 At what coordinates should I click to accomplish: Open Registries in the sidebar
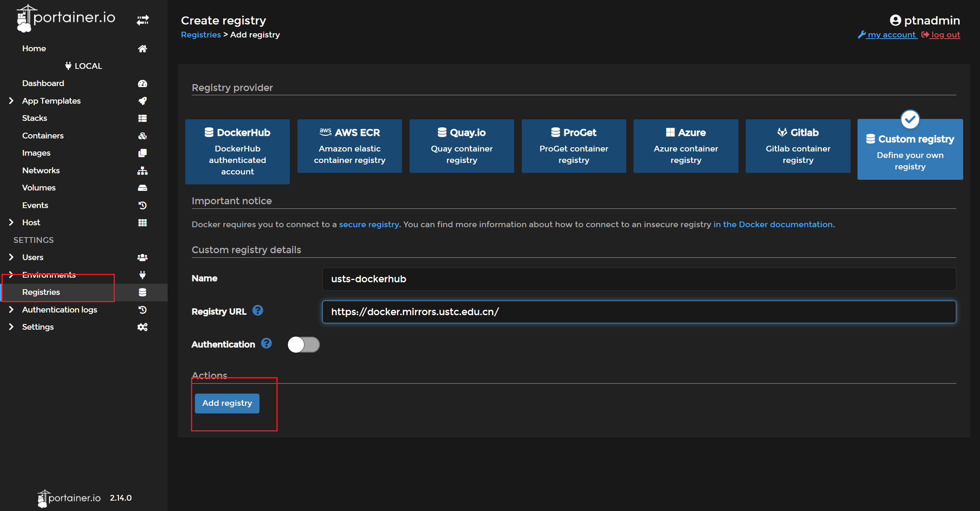[41, 292]
